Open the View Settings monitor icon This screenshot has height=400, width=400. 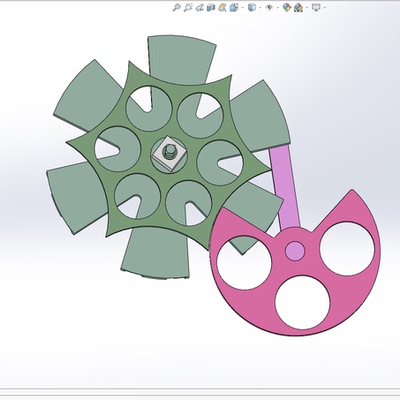[316, 7]
